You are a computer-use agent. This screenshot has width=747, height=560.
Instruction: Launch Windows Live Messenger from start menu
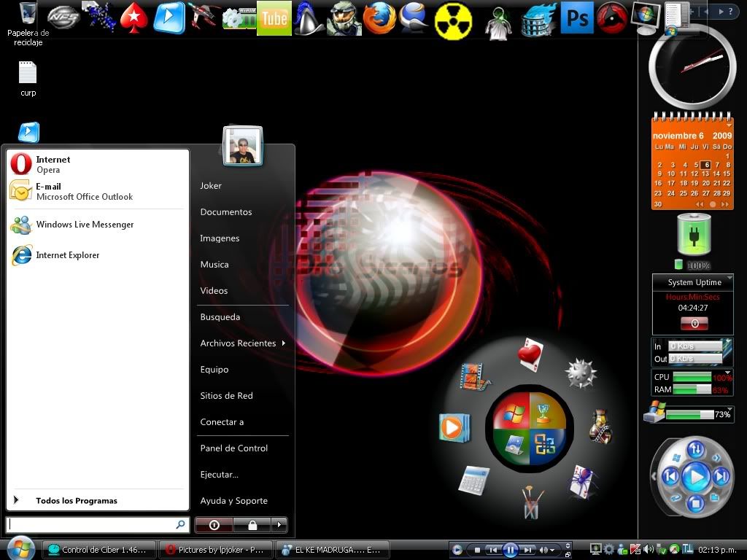98,225
